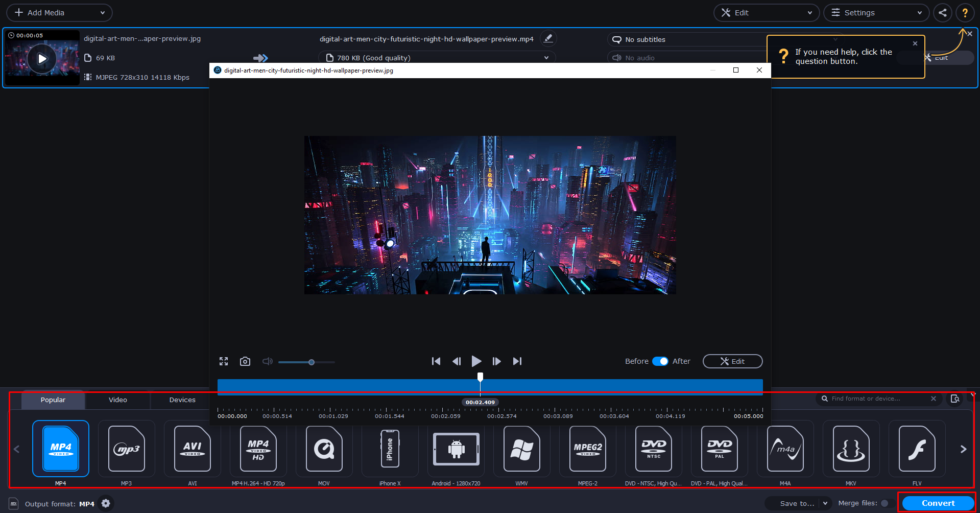
Task: Click the Save to… button
Action: [797, 503]
